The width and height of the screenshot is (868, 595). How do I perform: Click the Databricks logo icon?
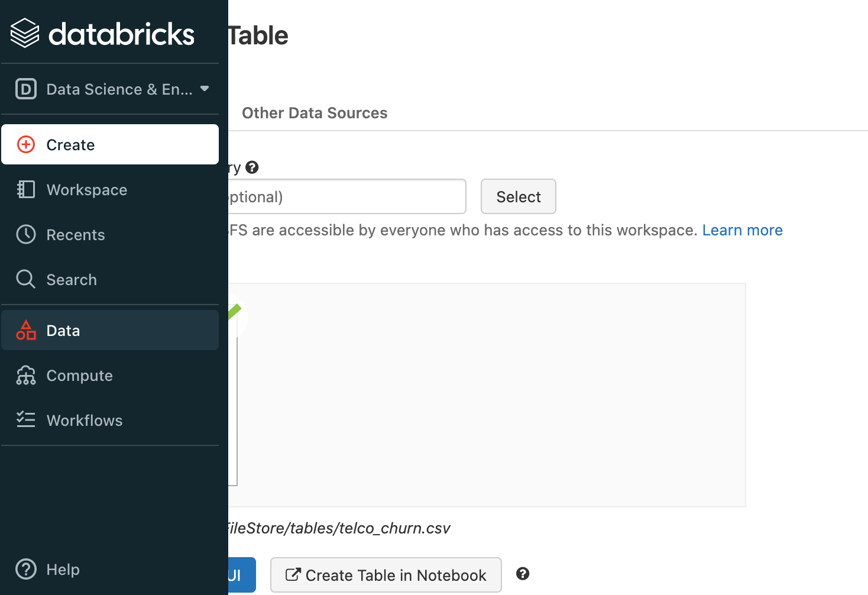[25, 33]
